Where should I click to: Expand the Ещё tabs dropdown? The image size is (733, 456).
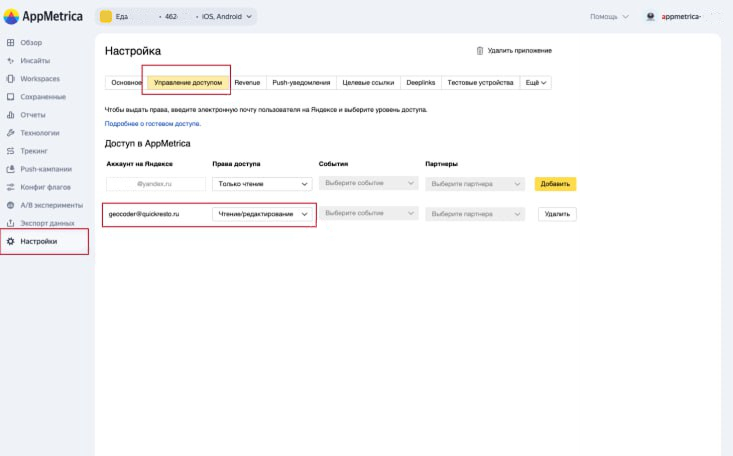538,82
